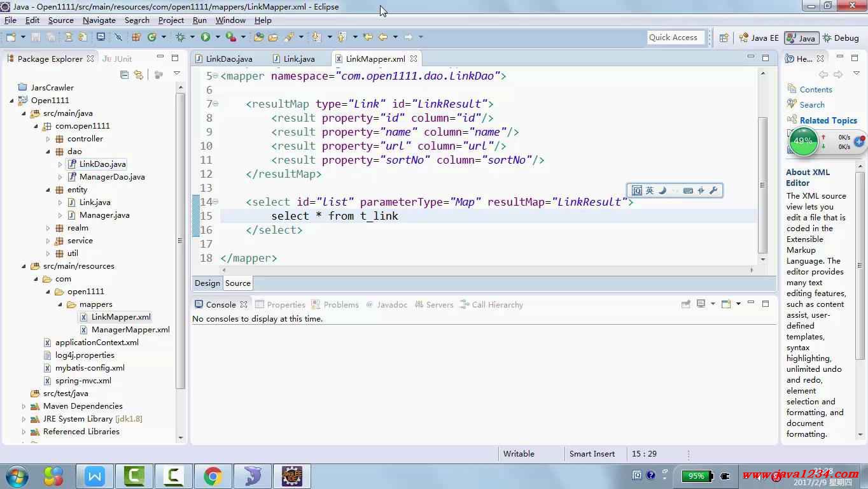
Task: Collapse the dao package
Action: [48, 152]
